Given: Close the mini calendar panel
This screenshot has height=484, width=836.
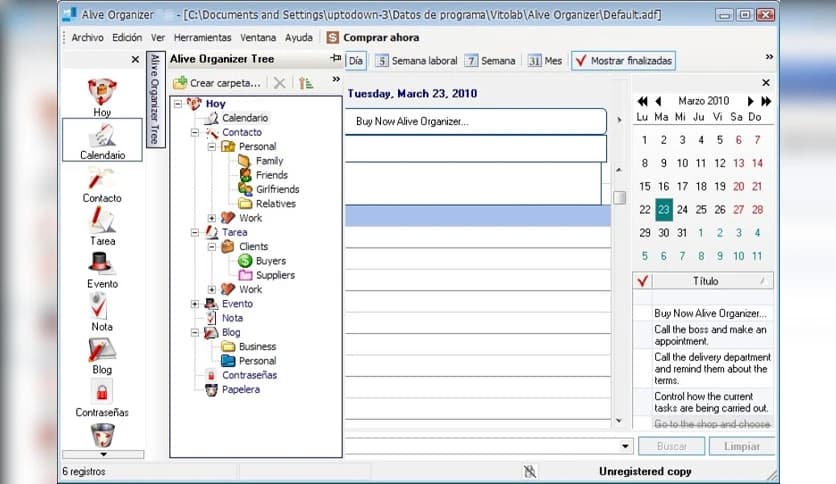Looking at the screenshot, I should pos(766,83).
